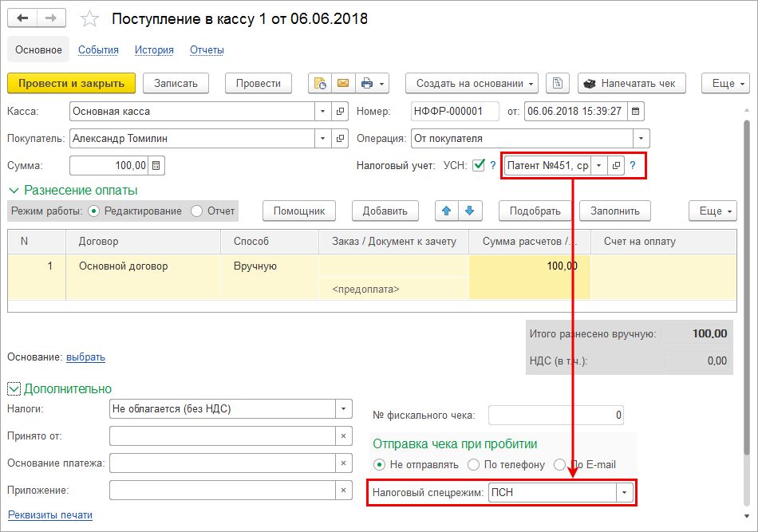Click the scrollbar down arrow at bottom right

point(747,516)
